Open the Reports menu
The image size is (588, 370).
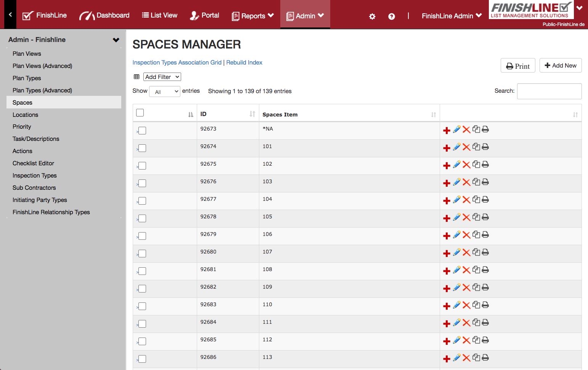[253, 16]
